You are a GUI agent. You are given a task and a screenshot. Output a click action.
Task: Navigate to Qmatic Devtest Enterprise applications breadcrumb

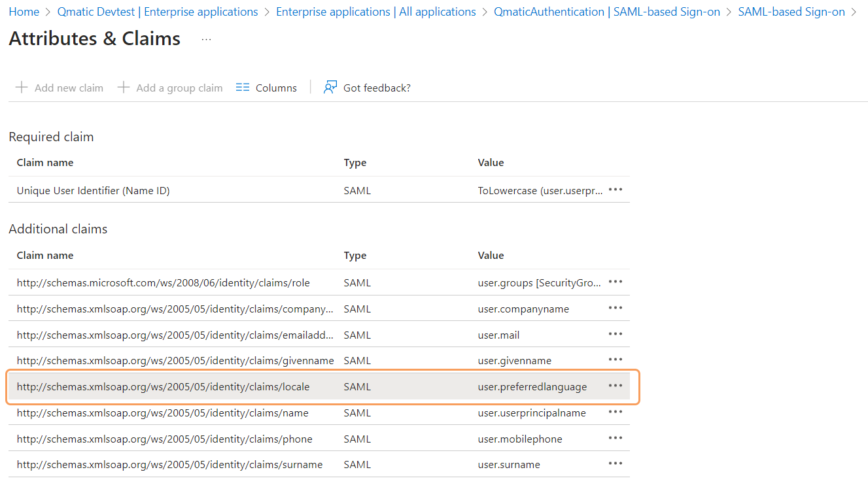[158, 12]
